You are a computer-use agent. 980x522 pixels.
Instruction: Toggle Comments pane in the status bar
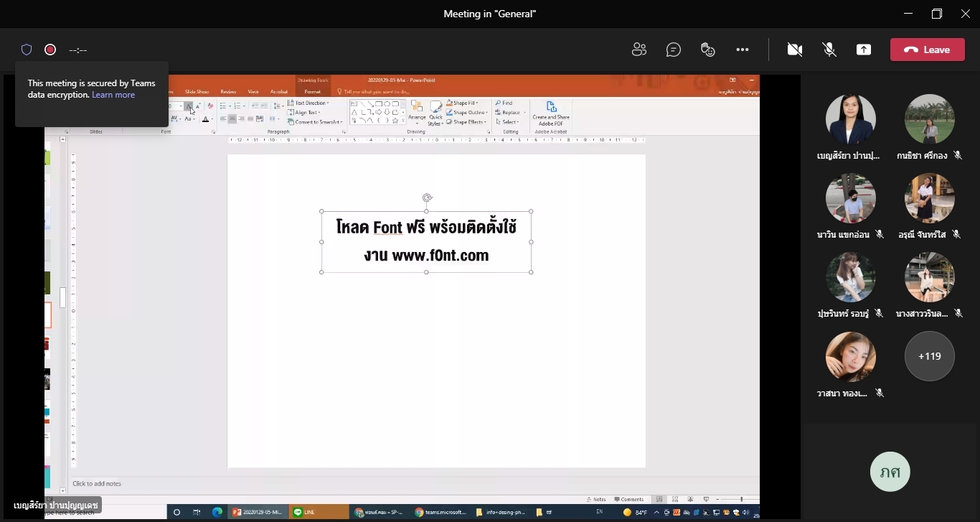tap(628, 499)
